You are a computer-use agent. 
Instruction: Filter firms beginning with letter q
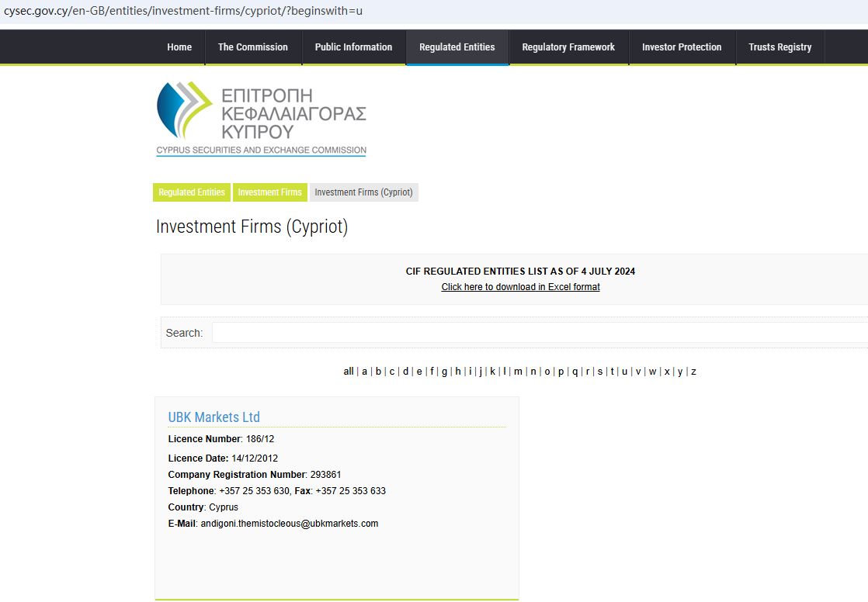coord(575,372)
